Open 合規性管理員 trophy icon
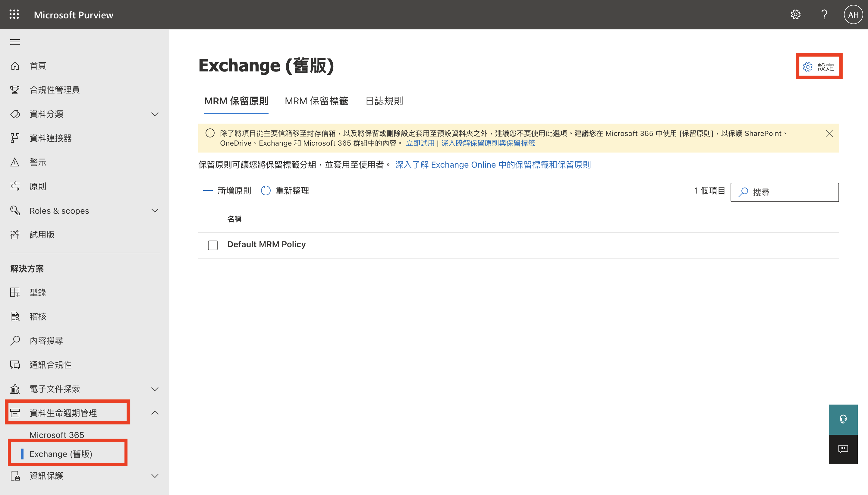868x495 pixels. point(15,90)
